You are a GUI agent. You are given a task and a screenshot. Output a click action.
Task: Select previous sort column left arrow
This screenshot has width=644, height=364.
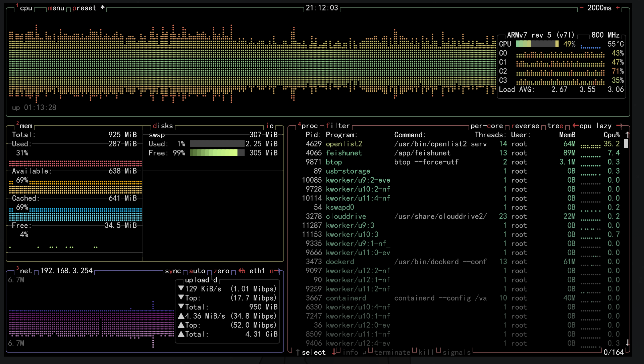coord(576,126)
